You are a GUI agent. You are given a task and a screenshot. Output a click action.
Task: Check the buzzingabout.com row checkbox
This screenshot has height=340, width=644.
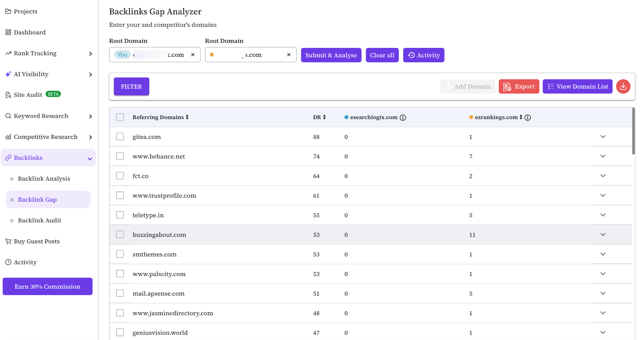point(120,234)
